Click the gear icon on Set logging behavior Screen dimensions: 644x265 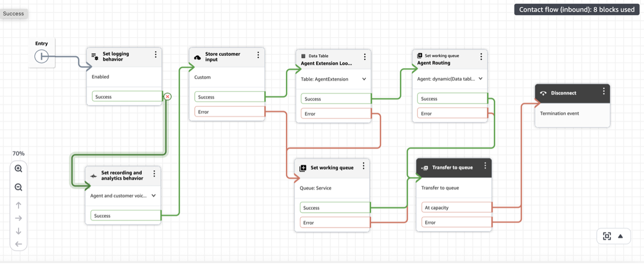(94, 56)
